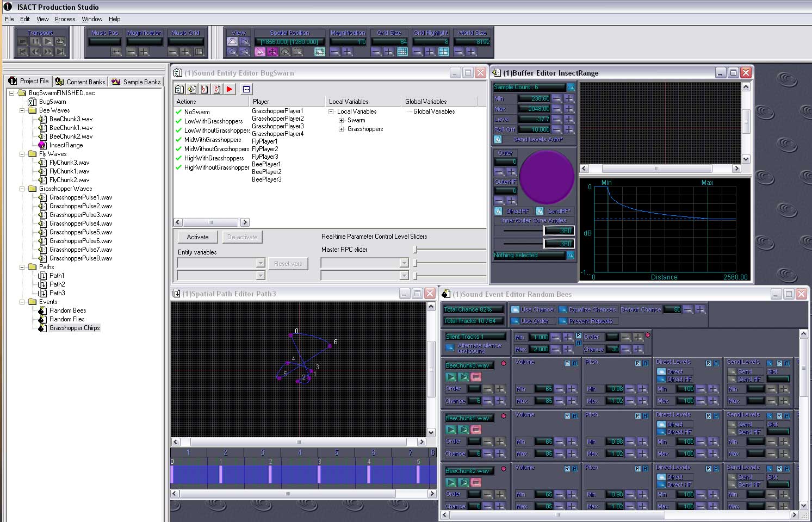Viewport: 812px width, 522px height.
Task: Click Transport rewind button
Action: tap(35, 52)
